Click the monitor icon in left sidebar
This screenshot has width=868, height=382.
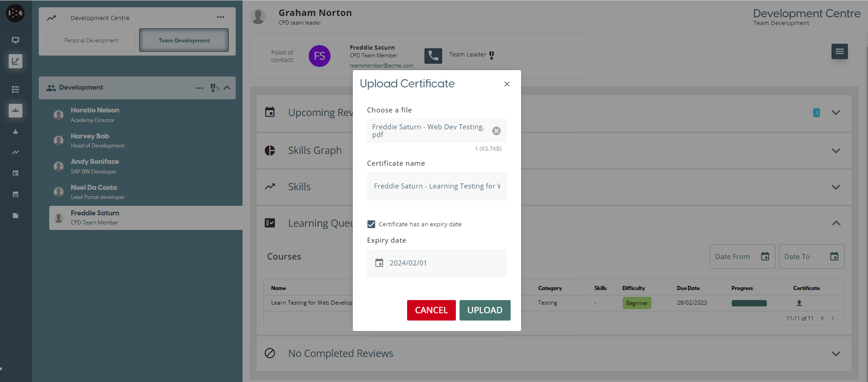[x=15, y=40]
